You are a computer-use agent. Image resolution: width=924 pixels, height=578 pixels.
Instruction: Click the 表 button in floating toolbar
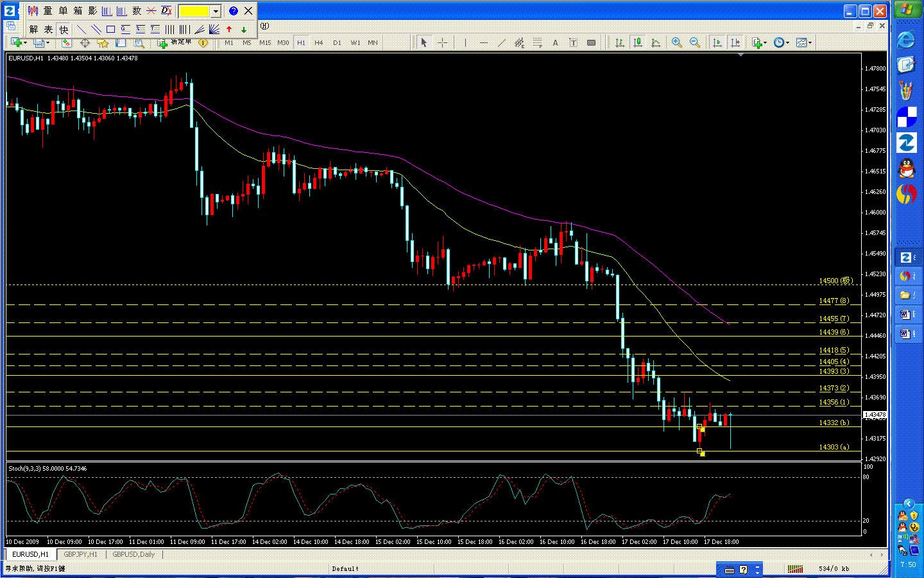click(x=49, y=30)
